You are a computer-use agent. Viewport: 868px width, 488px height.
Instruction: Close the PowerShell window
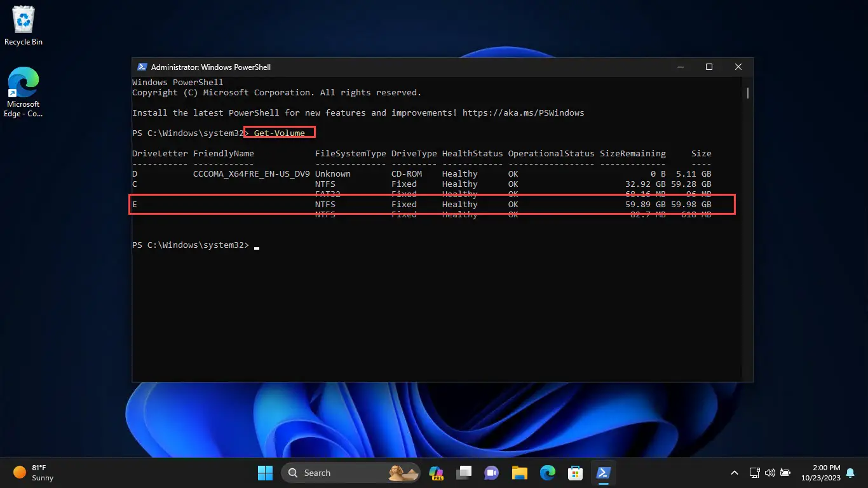point(738,67)
